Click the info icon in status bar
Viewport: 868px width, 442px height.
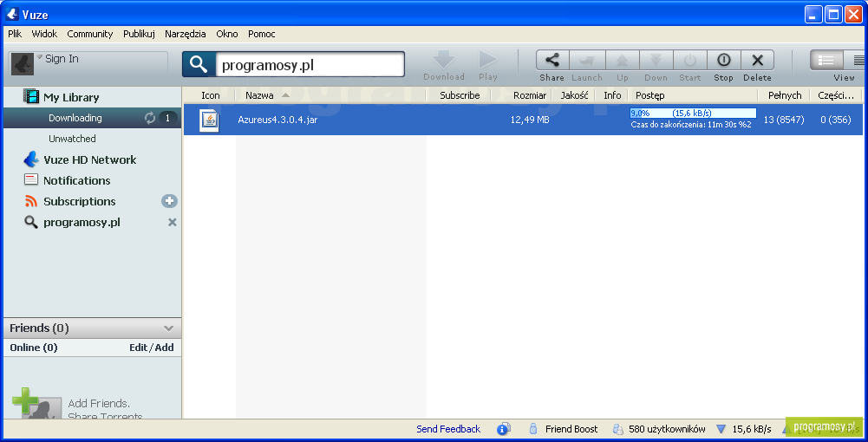[x=504, y=429]
